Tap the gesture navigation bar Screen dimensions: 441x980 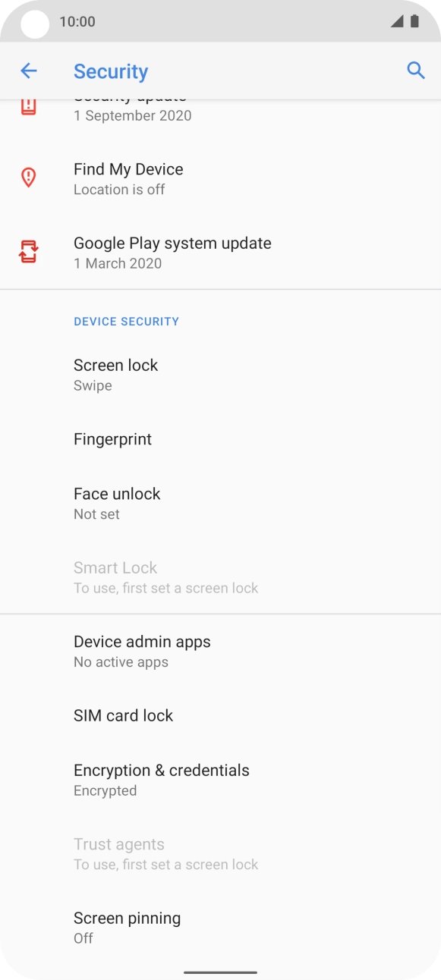pyautogui.click(x=220, y=971)
